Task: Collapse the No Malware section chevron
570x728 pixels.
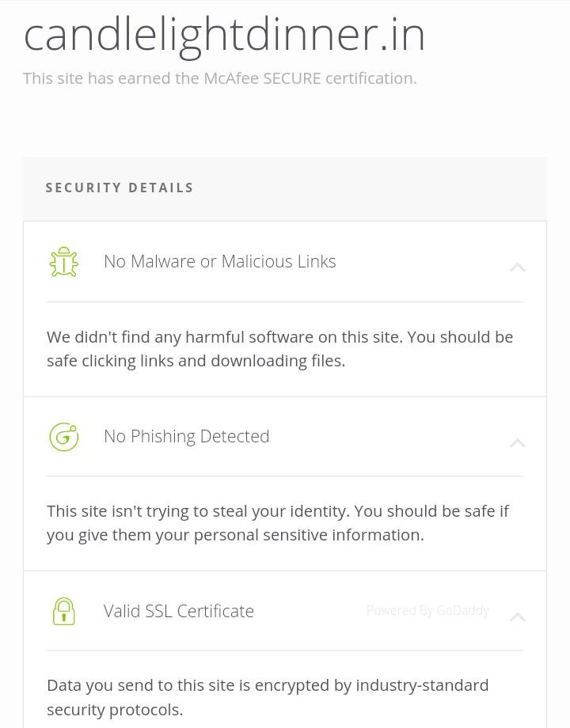Action: point(517,267)
